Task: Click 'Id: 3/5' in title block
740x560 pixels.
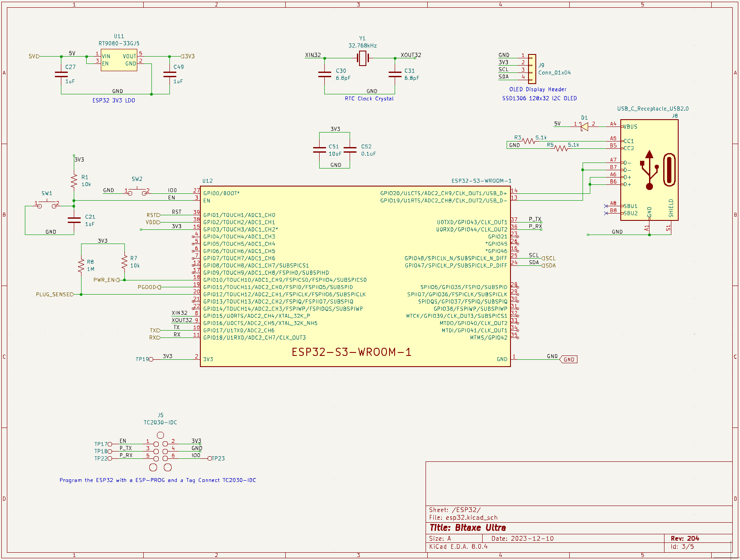Action: coord(682,547)
